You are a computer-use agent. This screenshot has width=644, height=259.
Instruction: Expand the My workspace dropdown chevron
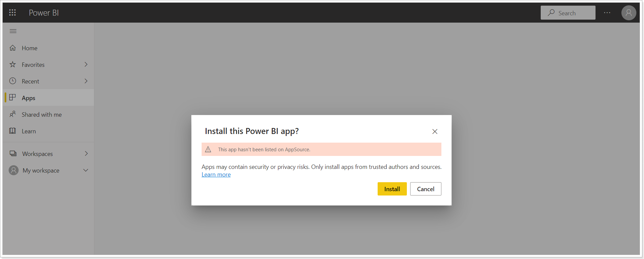coord(86,170)
